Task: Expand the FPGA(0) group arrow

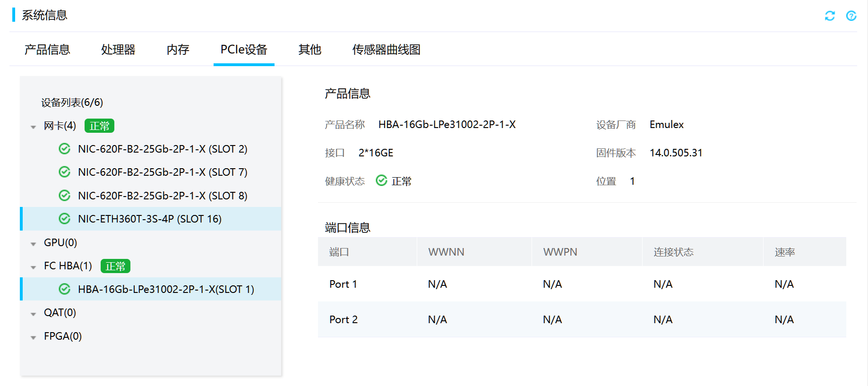Action: [33, 337]
